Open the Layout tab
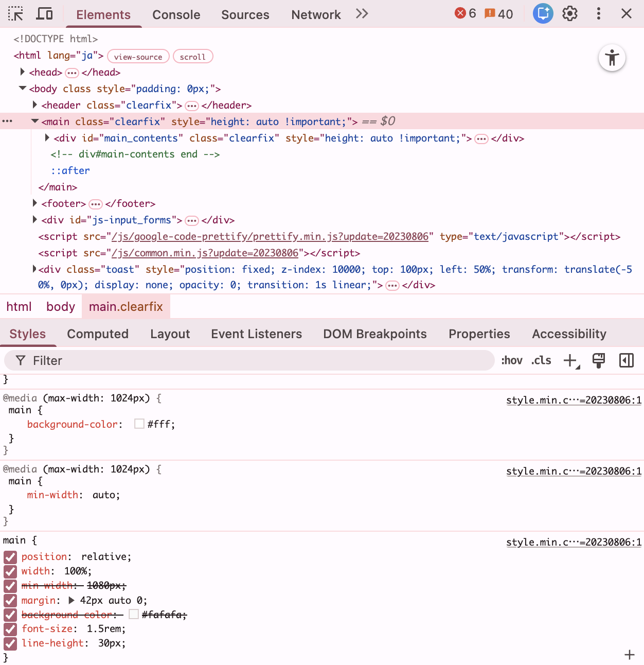 click(170, 334)
